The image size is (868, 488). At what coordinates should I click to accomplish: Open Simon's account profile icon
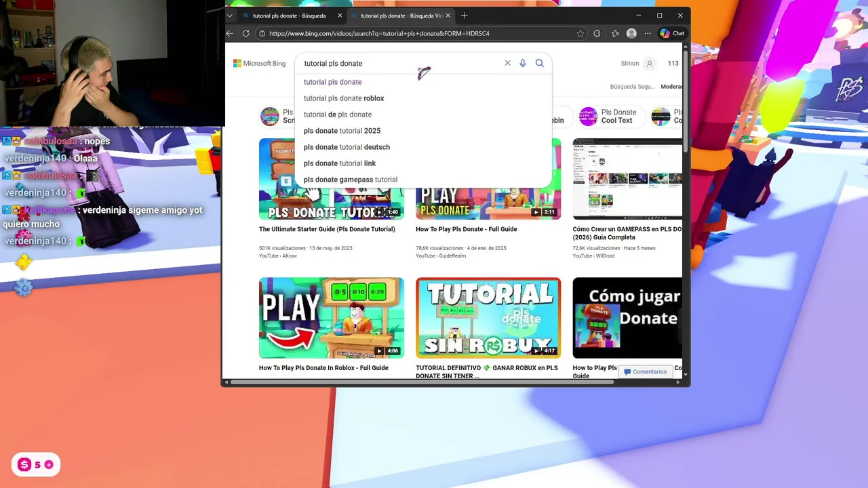click(649, 63)
